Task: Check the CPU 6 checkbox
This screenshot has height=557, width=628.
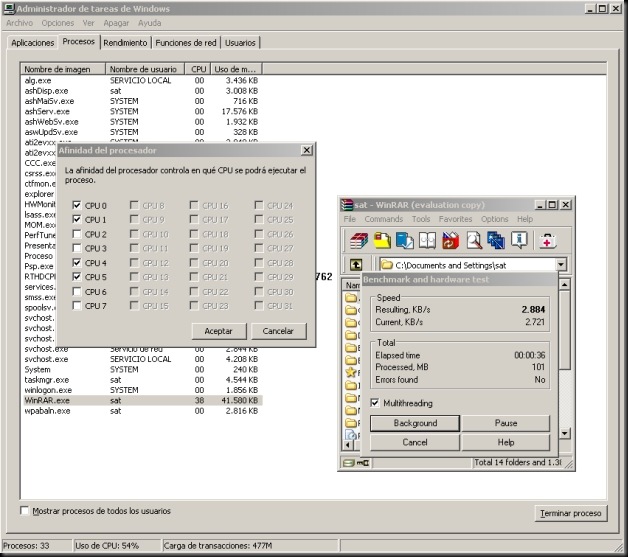Action: [77, 292]
